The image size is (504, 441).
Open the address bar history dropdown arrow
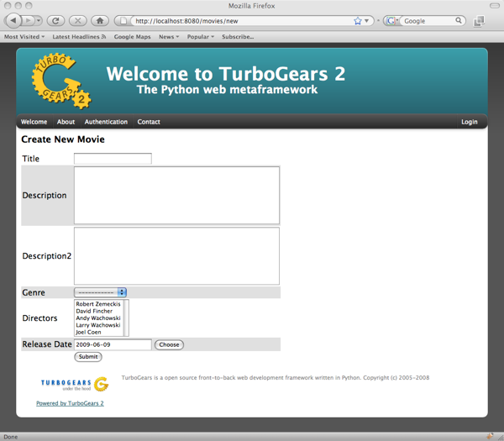click(x=367, y=21)
